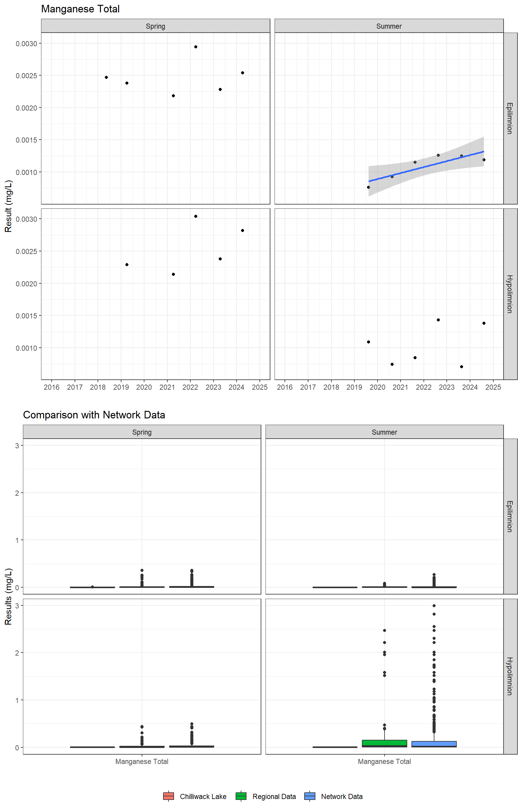
Task: Click the "Result (mg/L)" y-axis title of top chart
Action: pyautogui.click(x=8, y=206)
